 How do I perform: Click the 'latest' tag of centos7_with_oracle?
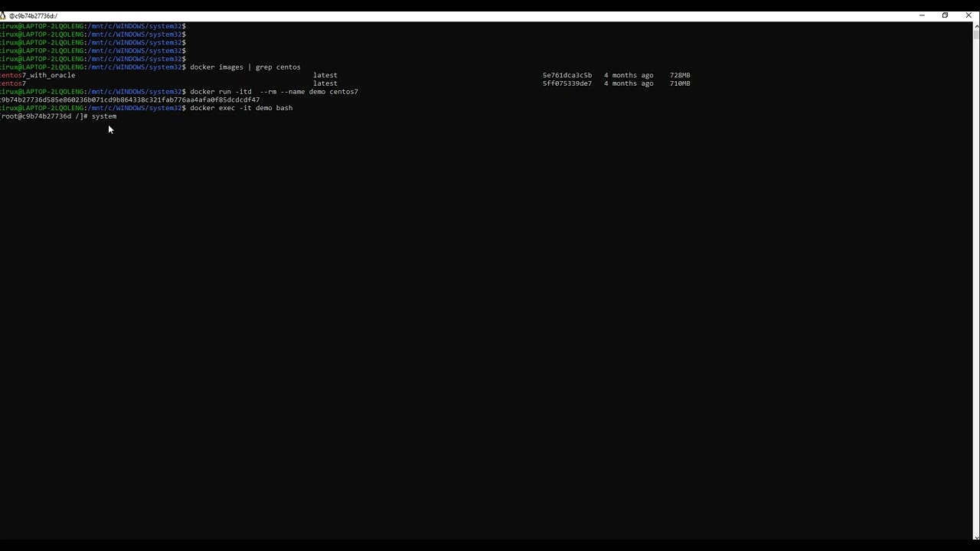325,76
